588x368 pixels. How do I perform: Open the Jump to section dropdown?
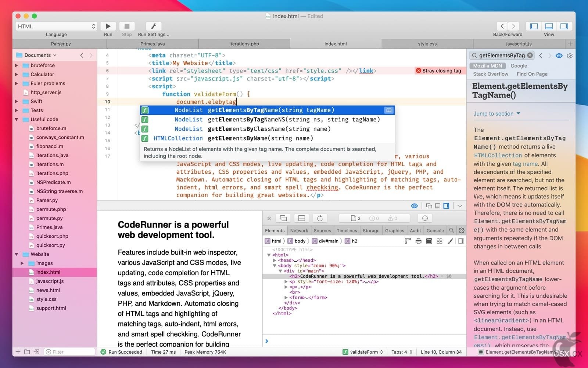[x=497, y=114]
